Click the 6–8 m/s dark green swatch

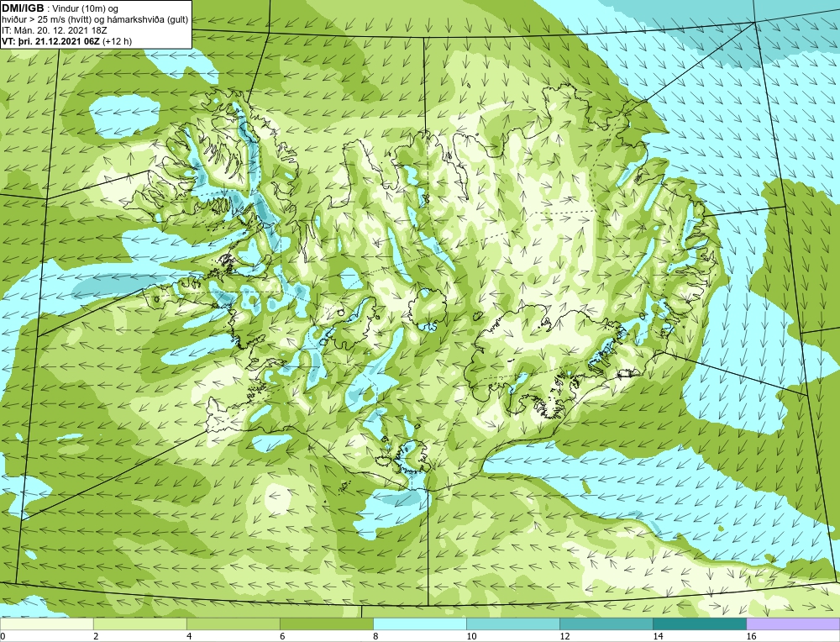(x=326, y=624)
